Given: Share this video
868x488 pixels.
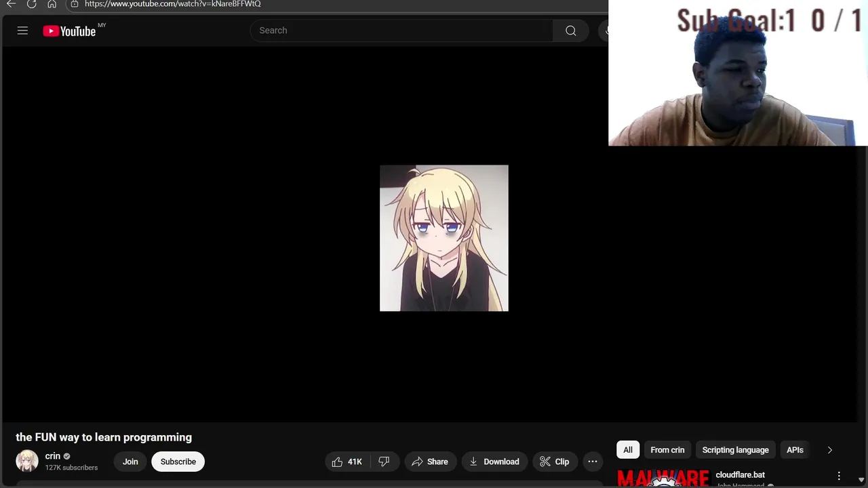Looking at the screenshot, I should 431,462.
